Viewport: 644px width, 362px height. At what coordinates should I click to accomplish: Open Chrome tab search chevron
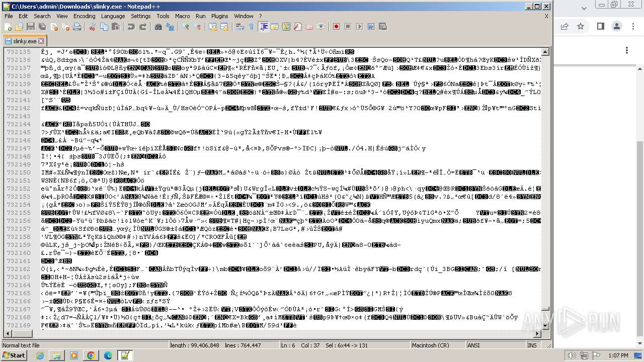584,9
